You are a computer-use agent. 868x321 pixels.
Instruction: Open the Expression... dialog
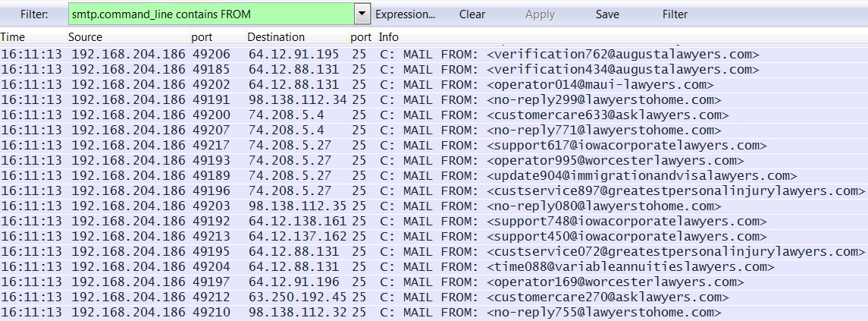[406, 14]
